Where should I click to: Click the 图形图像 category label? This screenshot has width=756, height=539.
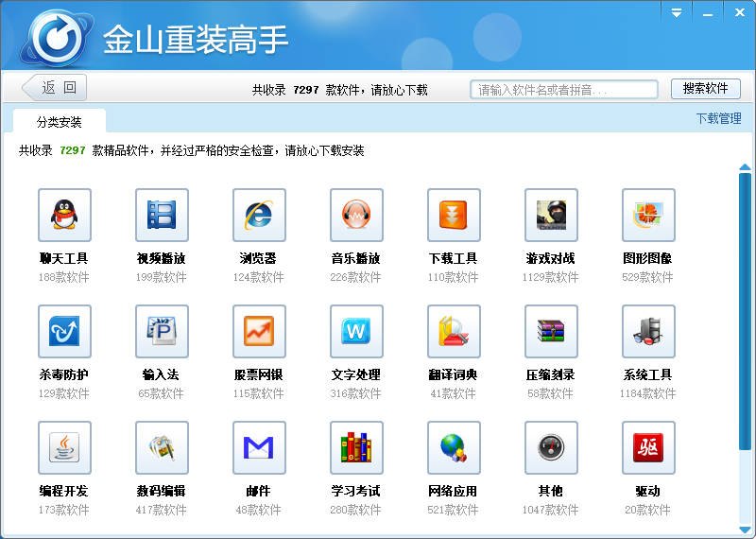pos(647,259)
